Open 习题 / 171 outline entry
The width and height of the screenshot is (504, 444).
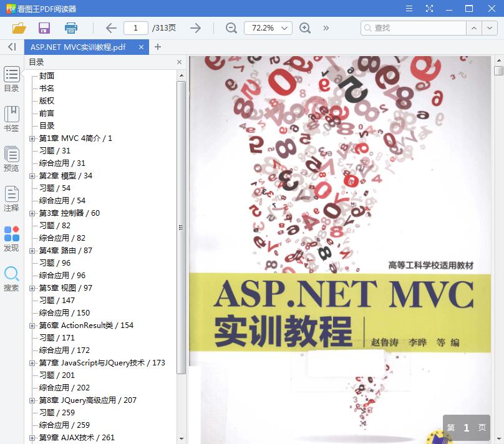(57, 337)
